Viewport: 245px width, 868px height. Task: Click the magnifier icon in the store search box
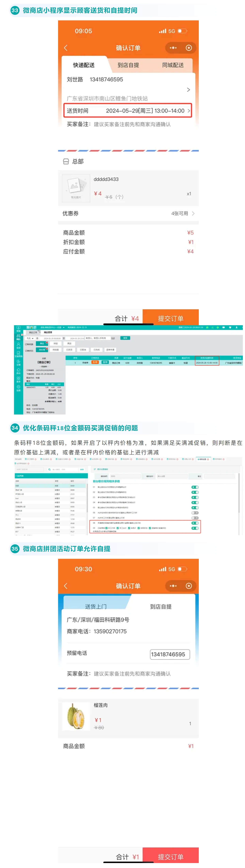click(49, 469)
